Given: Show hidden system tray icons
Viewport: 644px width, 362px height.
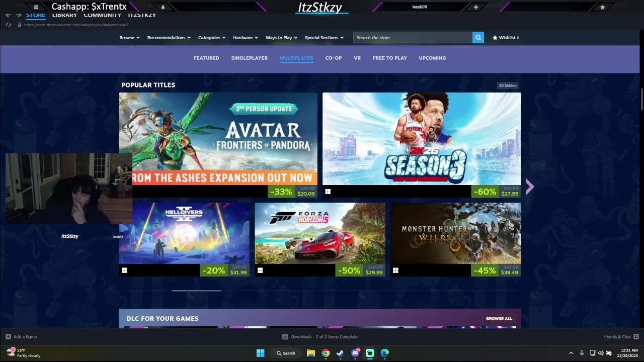Looking at the screenshot, I should coord(571,353).
